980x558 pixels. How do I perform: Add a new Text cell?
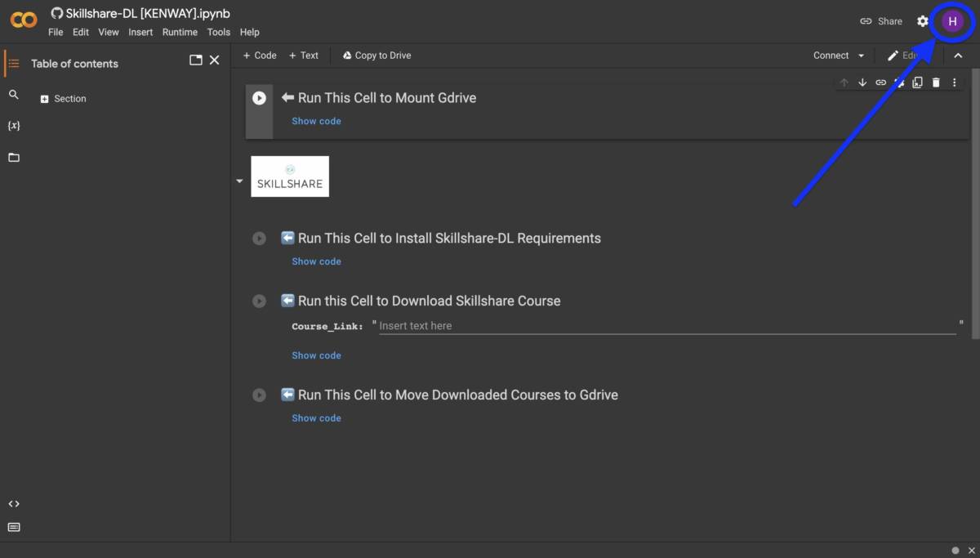tap(304, 56)
